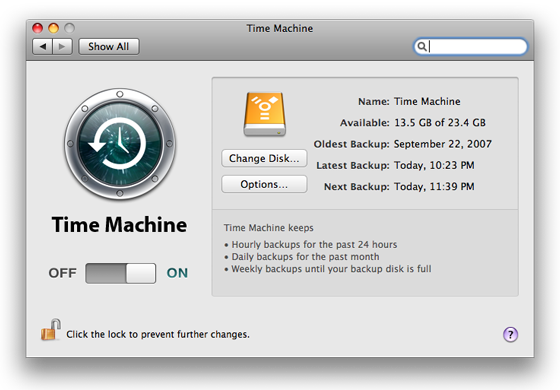Image resolution: width=560 pixels, height=390 pixels.
Task: Click the 'Name:' label
Action: point(374,101)
